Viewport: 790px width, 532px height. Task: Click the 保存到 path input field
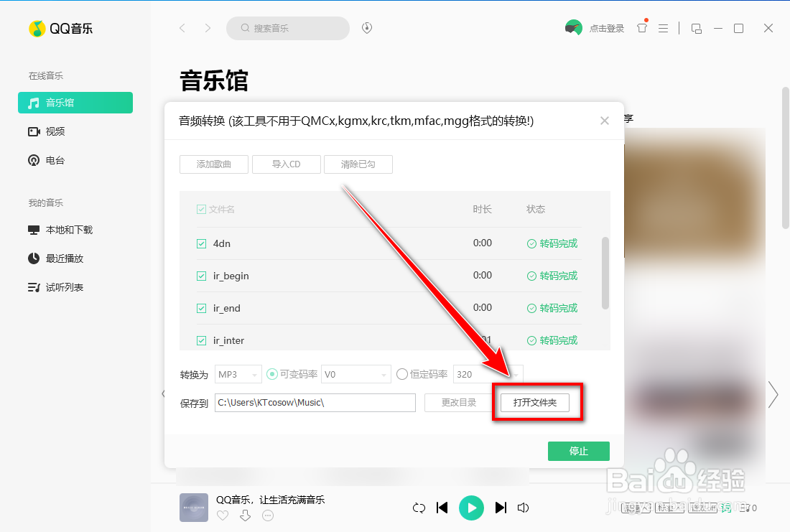point(315,403)
